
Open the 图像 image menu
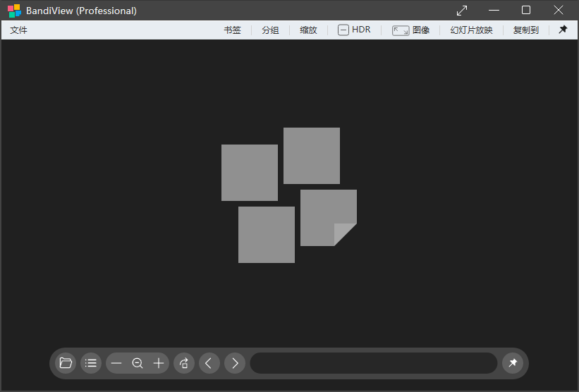[x=411, y=30]
